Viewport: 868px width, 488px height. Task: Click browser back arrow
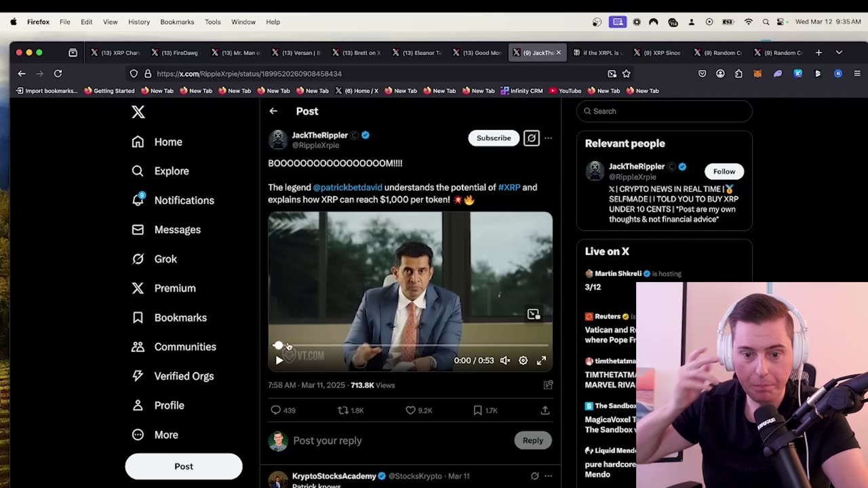pyautogui.click(x=22, y=73)
